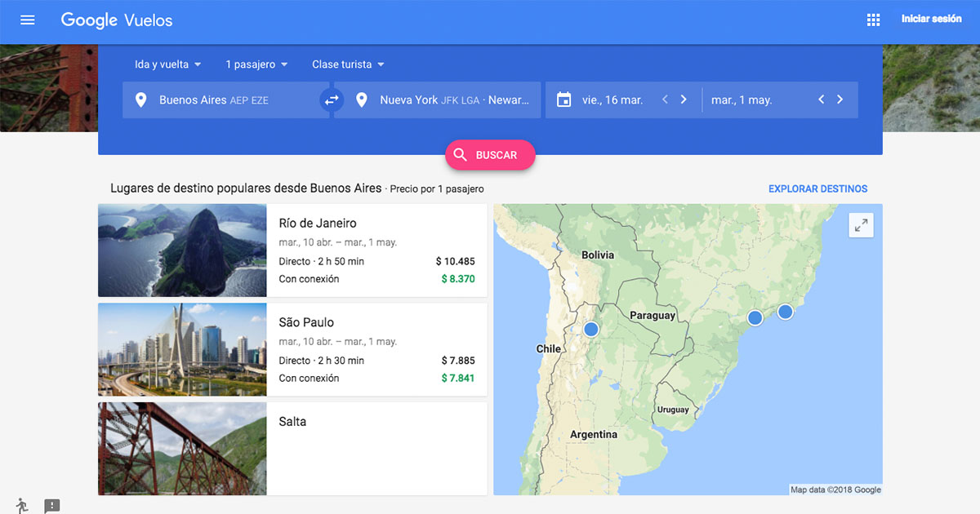Click the $ 10.485 direct price

pyautogui.click(x=455, y=261)
